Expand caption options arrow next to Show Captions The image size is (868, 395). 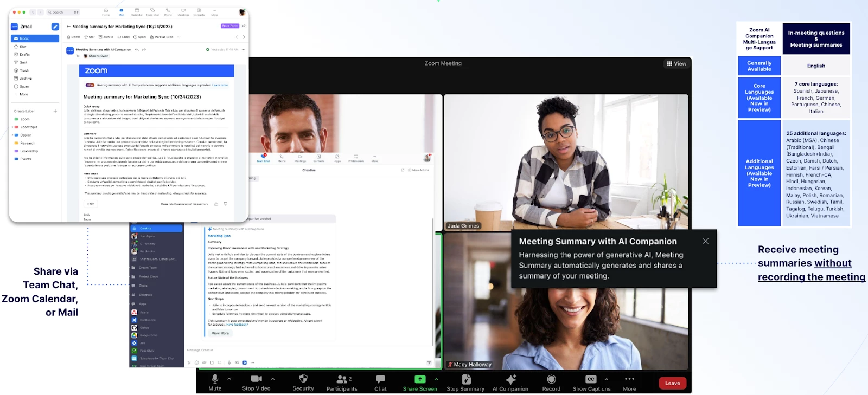606,379
